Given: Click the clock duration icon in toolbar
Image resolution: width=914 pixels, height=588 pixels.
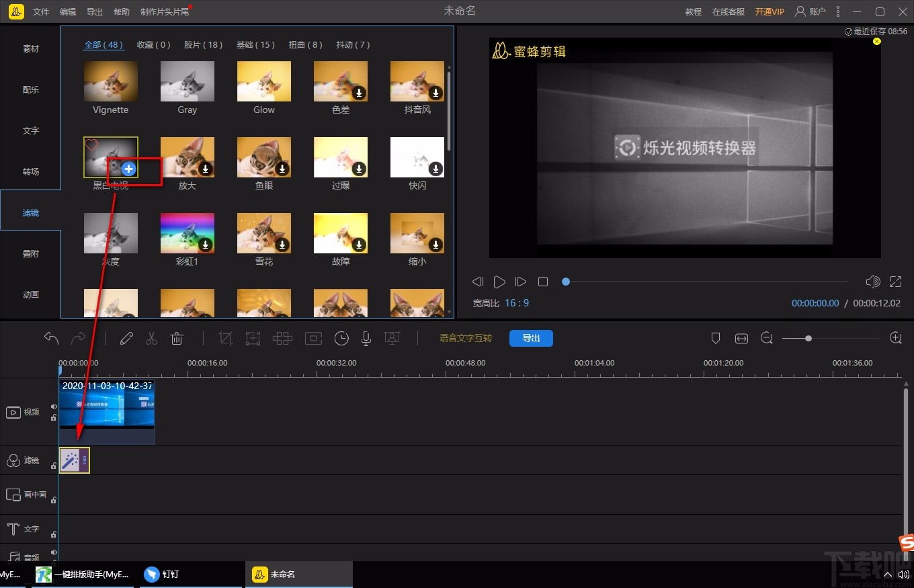Looking at the screenshot, I should [341, 338].
